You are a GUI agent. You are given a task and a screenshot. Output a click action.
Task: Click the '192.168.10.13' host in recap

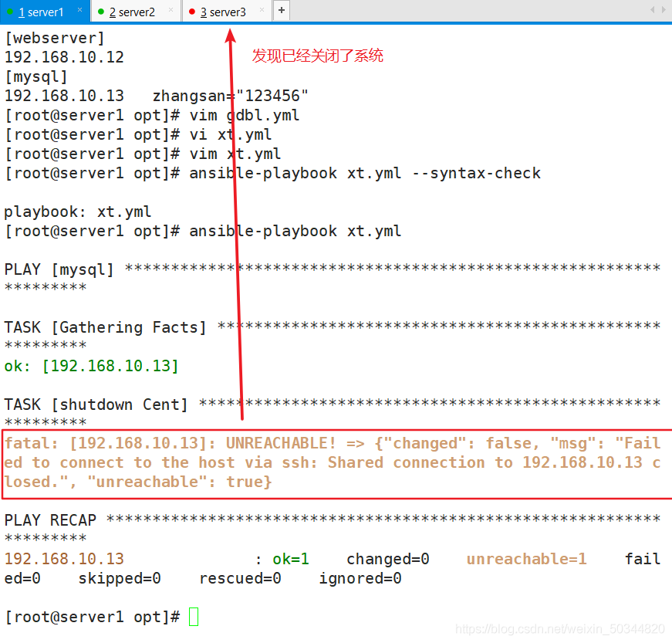click(x=64, y=559)
